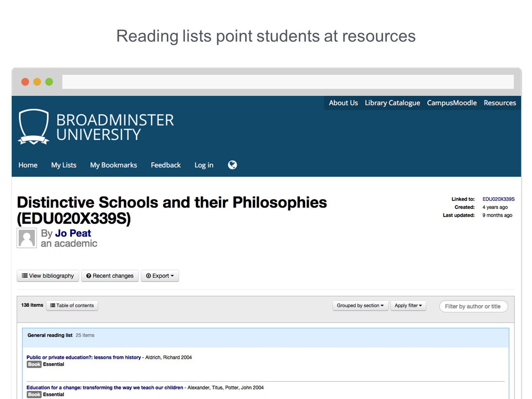The image size is (532, 399).
Task: Select Feedback in the navigation bar
Action: pyautogui.click(x=166, y=165)
